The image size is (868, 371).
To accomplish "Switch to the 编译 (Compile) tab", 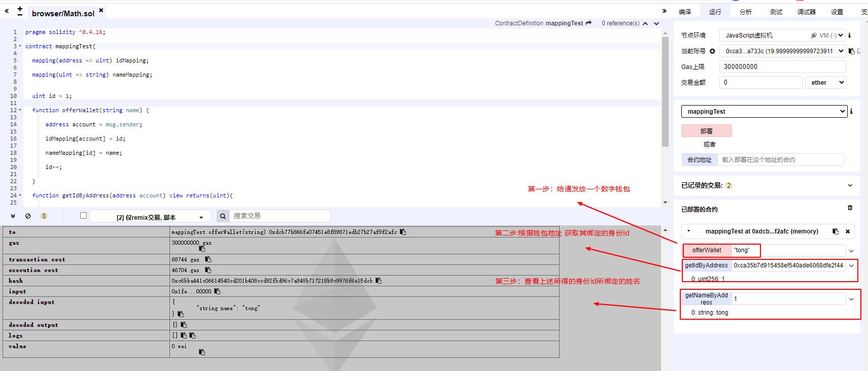I will pos(685,12).
